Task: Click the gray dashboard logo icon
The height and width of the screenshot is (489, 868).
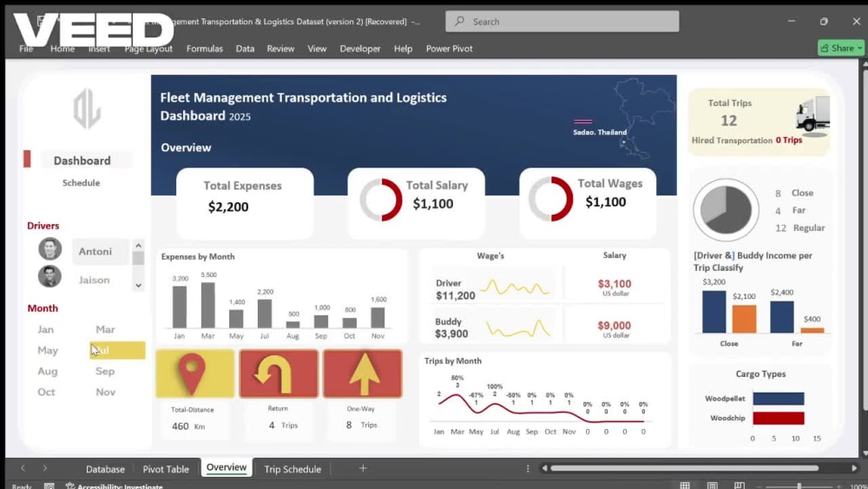Action: [87, 109]
